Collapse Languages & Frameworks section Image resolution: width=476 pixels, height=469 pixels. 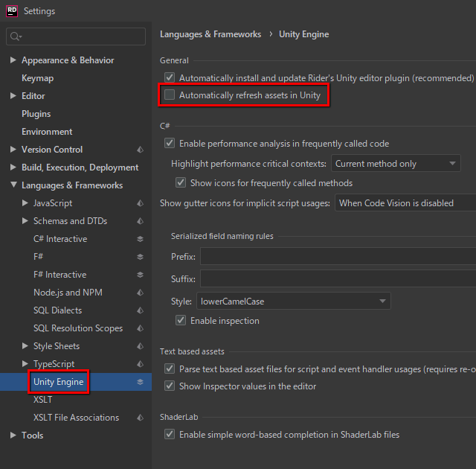click(x=13, y=185)
